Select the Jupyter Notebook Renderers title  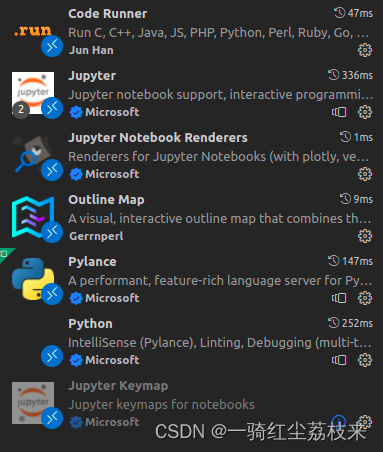[158, 138]
